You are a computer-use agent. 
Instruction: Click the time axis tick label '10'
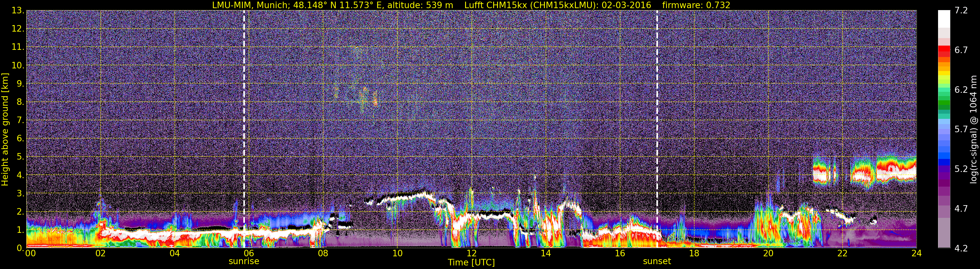[397, 253]
